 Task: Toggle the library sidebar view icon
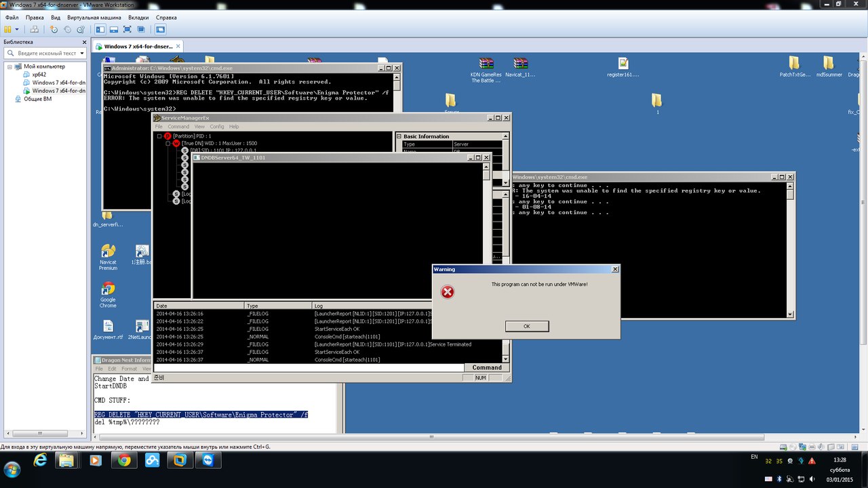100,30
